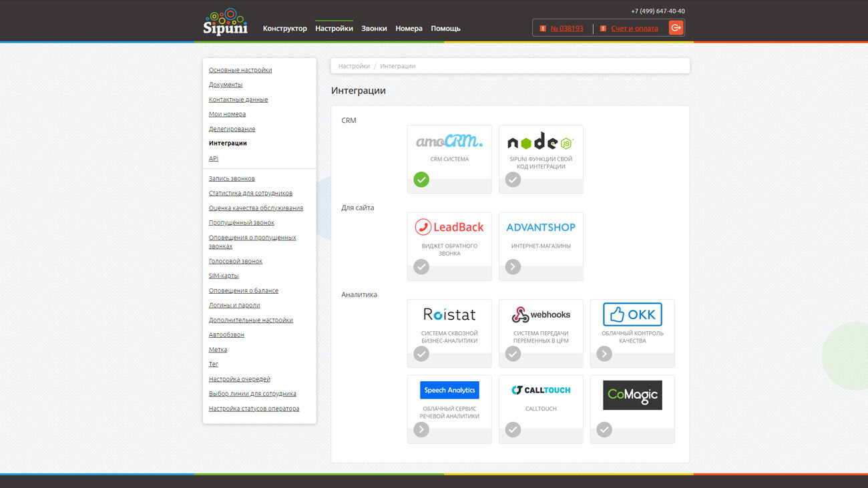Go to Запись звонков settings
This screenshot has width=868, height=488.
[232, 179]
